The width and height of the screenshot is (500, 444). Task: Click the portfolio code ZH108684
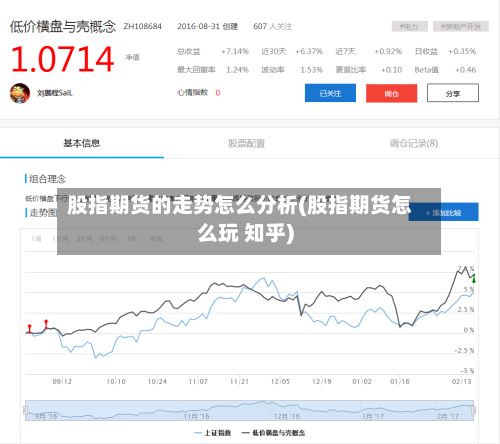point(142,26)
